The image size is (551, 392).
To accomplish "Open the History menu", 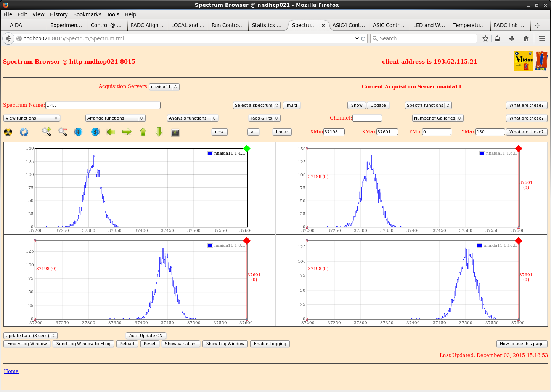I will (59, 14).
